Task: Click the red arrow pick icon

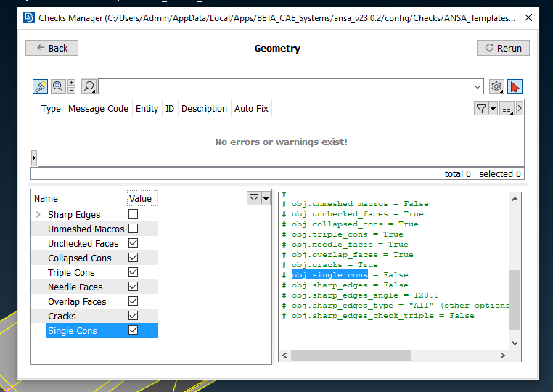Action: [x=515, y=86]
